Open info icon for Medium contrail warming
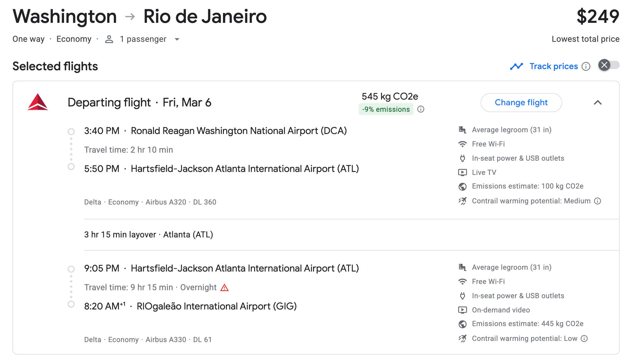The image size is (631, 364). point(598,201)
